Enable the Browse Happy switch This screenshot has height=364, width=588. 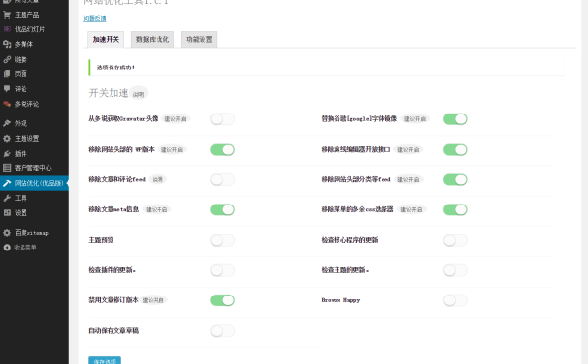pos(455,300)
